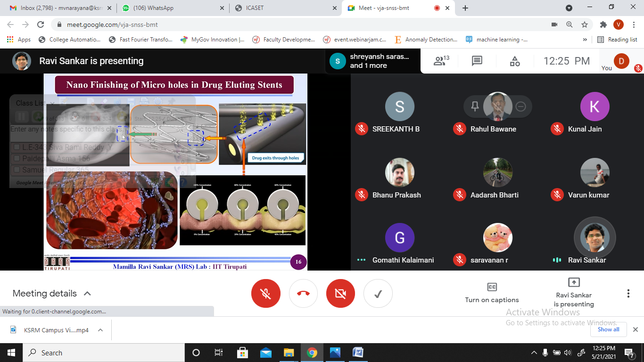Screen dimensions: 644x362
Task: Open the Reading list
Action: 617,40
